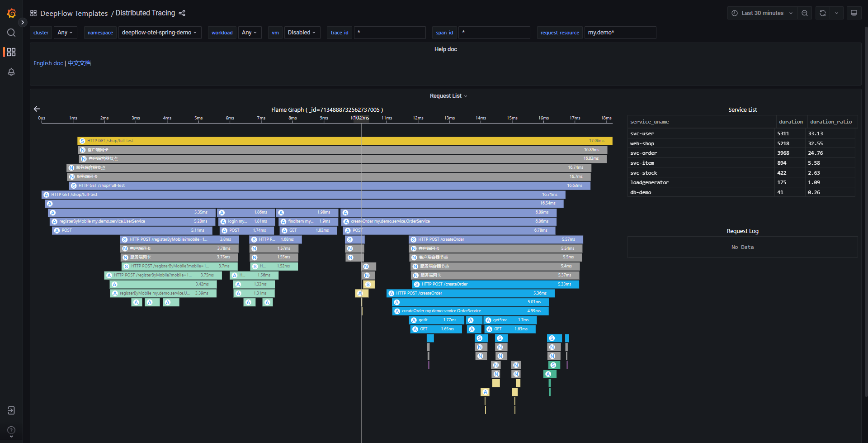This screenshot has height=443, width=868.
Task: Click the share dashboard icon
Action: pos(182,13)
